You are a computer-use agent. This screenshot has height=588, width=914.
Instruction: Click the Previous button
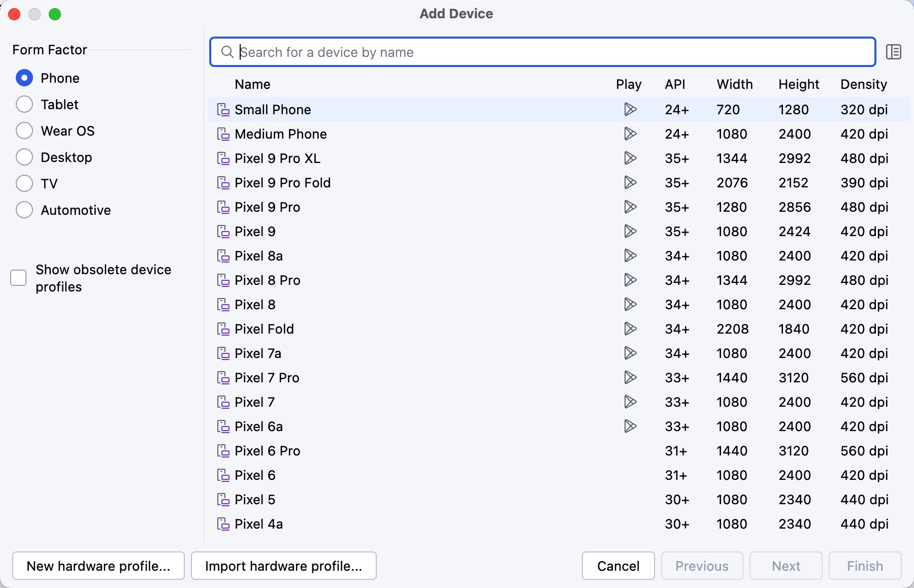click(702, 566)
